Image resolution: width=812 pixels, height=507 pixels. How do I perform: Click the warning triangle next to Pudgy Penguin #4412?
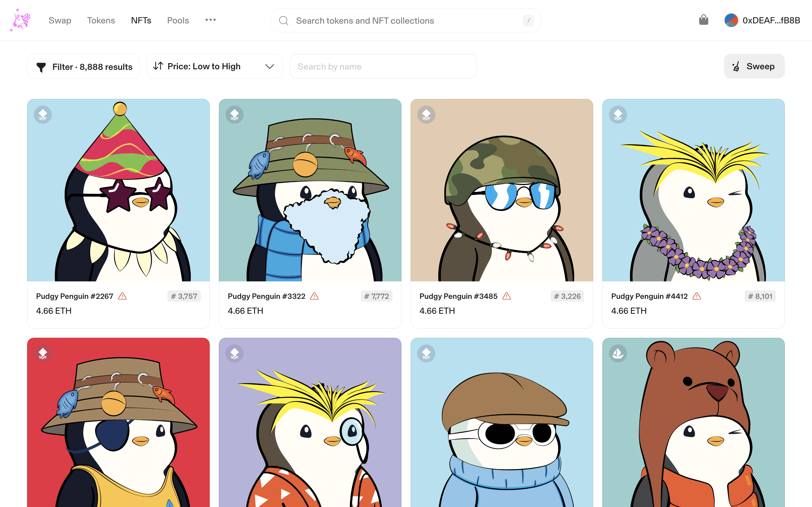[x=697, y=296]
